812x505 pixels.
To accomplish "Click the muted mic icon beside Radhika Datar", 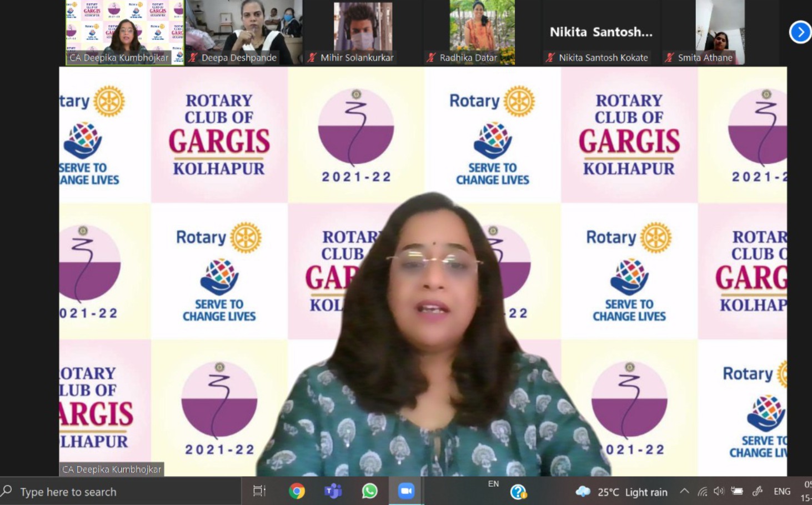I will (432, 57).
